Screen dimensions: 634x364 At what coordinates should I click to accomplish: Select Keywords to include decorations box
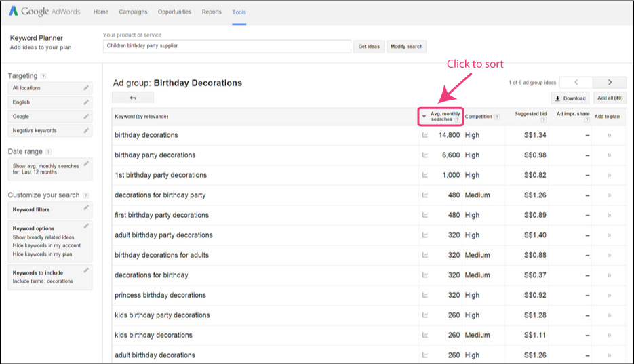50,277
